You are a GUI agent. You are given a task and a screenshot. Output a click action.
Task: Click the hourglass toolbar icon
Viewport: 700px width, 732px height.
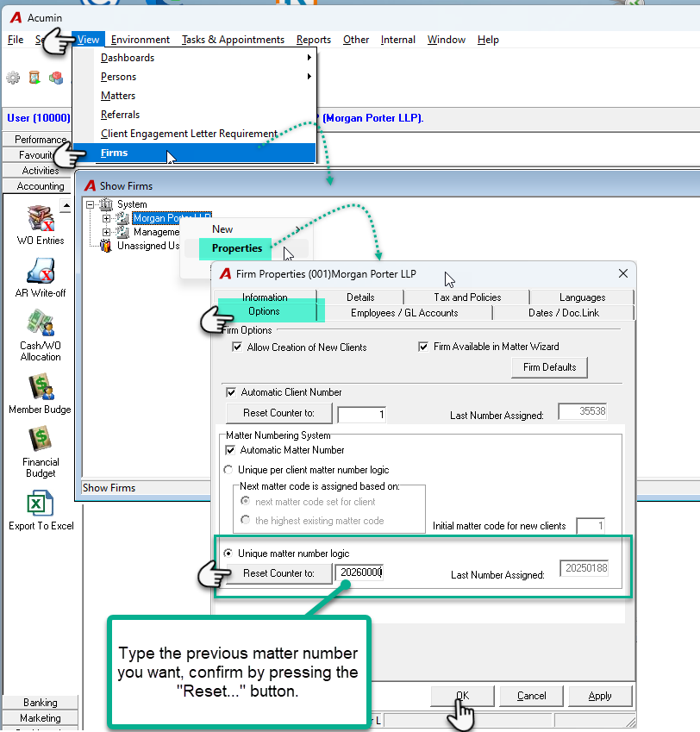pos(34,77)
